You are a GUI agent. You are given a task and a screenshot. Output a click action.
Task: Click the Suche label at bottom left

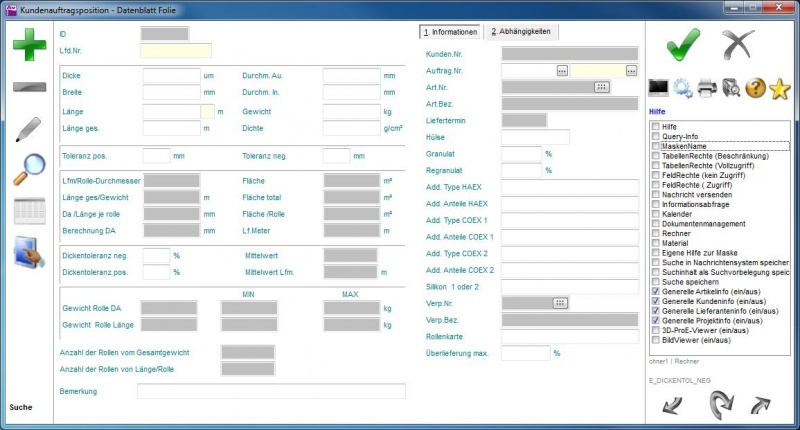pyautogui.click(x=21, y=408)
